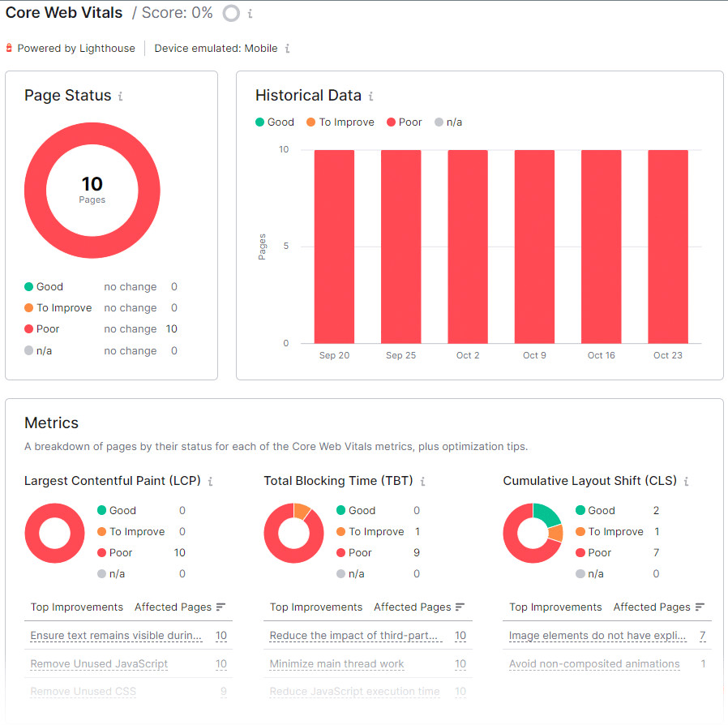Open the Largest Contentful Paint info tooltip
This screenshot has height=725, width=728.
(211, 481)
